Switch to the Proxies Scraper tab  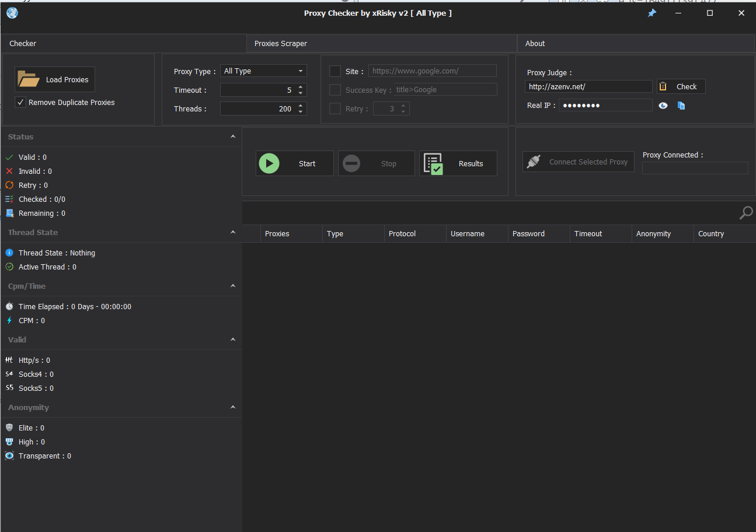coord(281,44)
